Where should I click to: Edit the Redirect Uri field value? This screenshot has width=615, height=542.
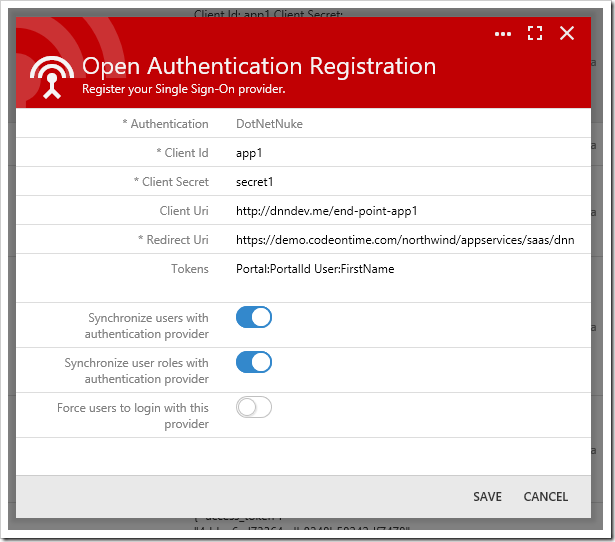406,240
